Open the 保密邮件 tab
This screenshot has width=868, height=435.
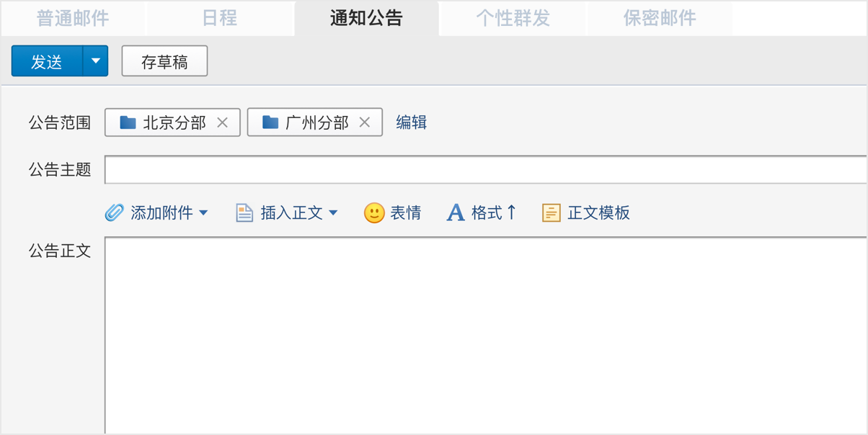click(660, 18)
